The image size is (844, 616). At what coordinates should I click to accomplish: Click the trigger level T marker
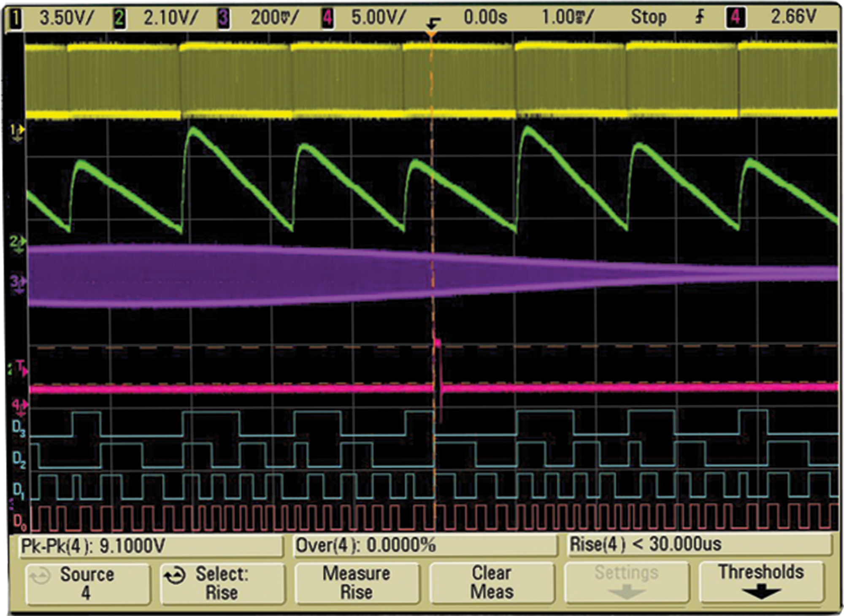tap(21, 367)
